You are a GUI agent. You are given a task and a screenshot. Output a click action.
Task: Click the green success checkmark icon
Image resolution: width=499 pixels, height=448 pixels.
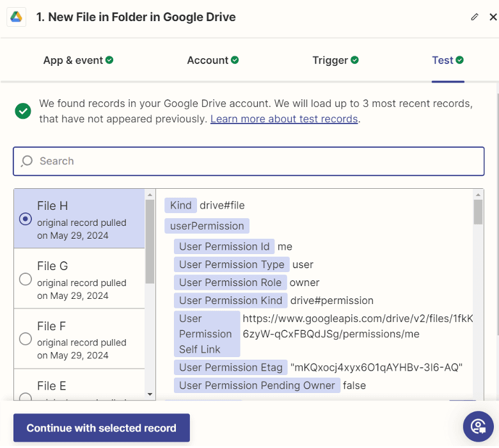pyautogui.click(x=23, y=111)
